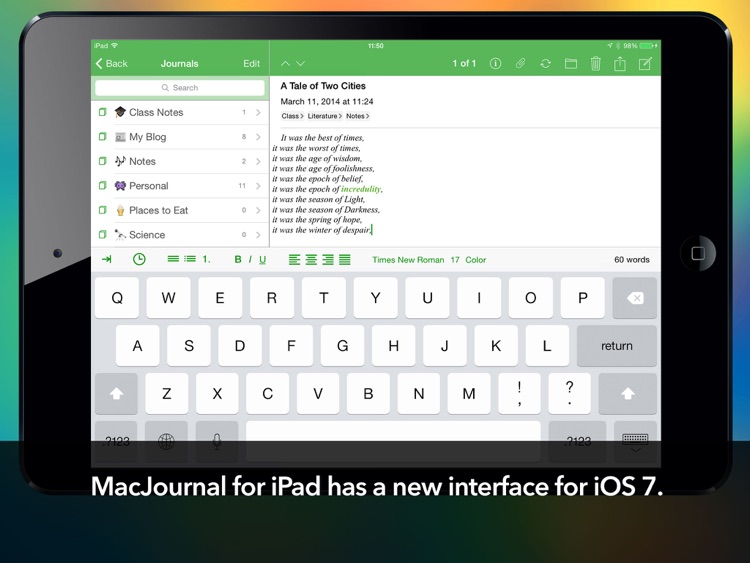
Task: Go to previous entry with up arrow
Action: click(x=286, y=64)
